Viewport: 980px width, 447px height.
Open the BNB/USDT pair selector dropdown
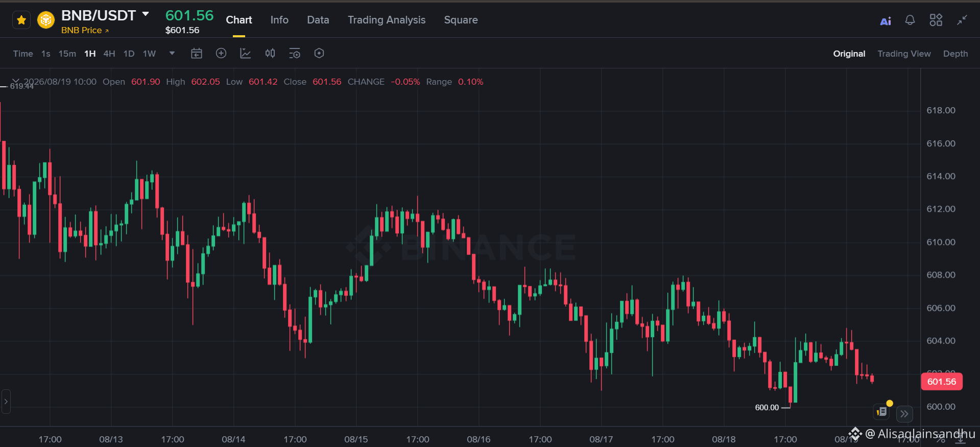146,14
